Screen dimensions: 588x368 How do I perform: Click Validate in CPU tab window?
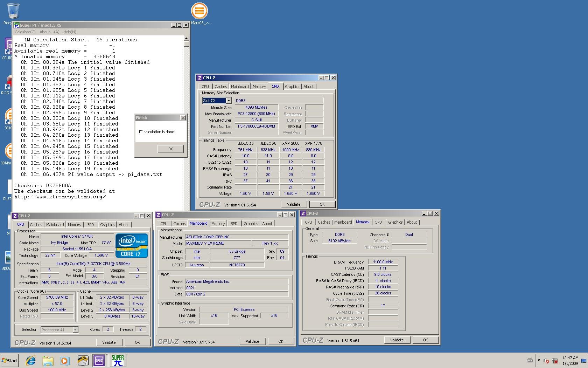(x=109, y=342)
